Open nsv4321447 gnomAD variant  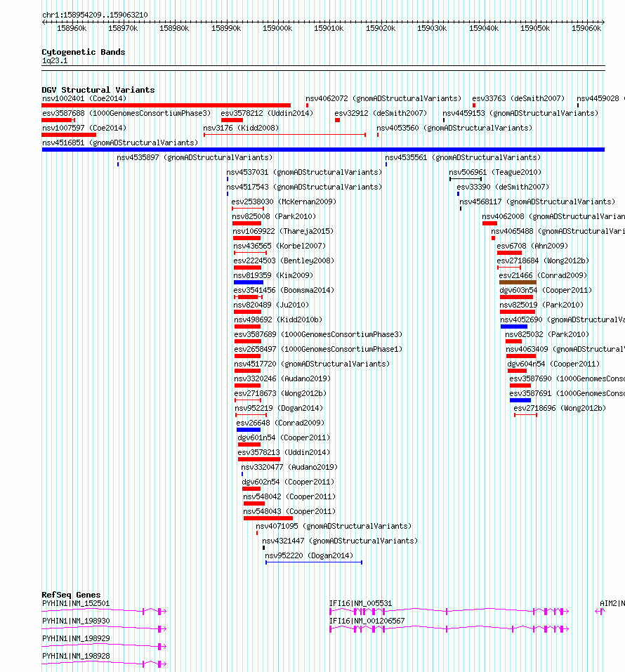(340, 541)
